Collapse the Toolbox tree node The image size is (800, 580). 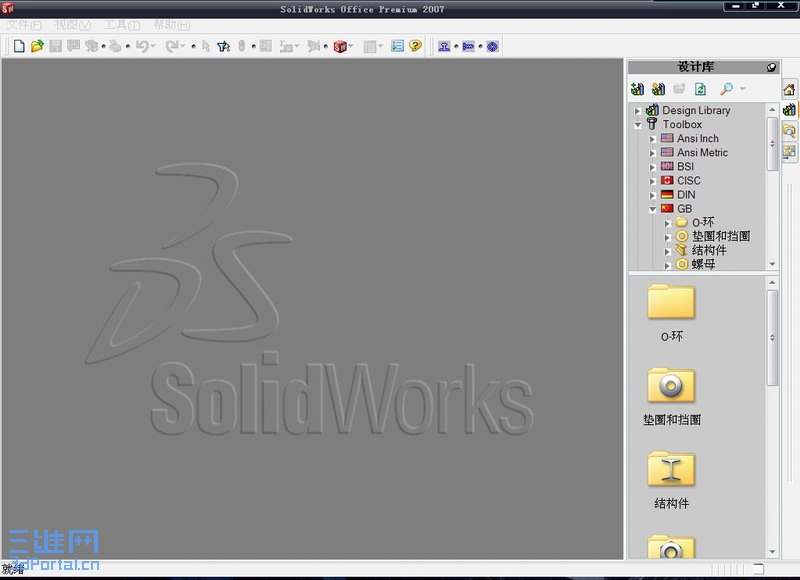click(638, 124)
